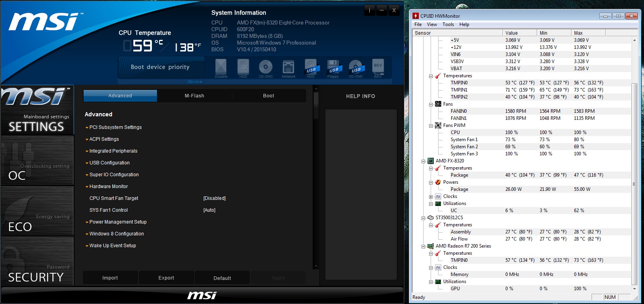Click the icon beside Fans PWM
Viewport: 644px width, 304px height.
[x=438, y=125]
